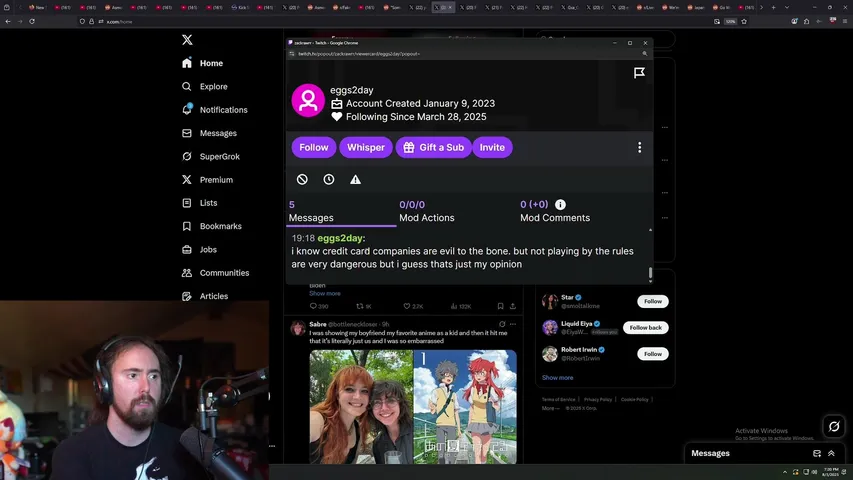Image resolution: width=853 pixels, height=480 pixels.
Task: Click the browser address bar showing x.com/home
Action: coord(392,22)
